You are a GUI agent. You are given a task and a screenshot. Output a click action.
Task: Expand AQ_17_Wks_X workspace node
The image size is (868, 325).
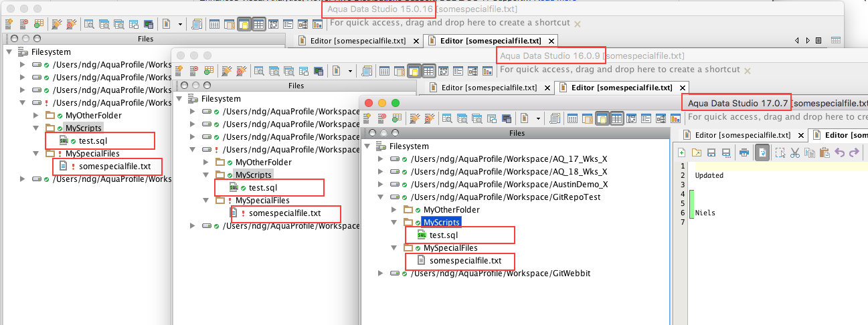tap(381, 159)
